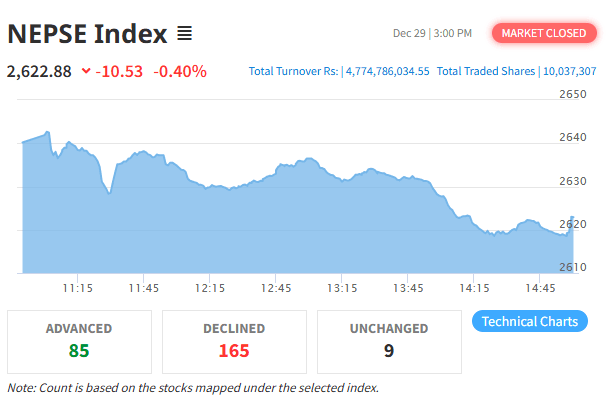Click the -0.40% percent change
The width and height of the screenshot is (610, 419).
(x=180, y=71)
